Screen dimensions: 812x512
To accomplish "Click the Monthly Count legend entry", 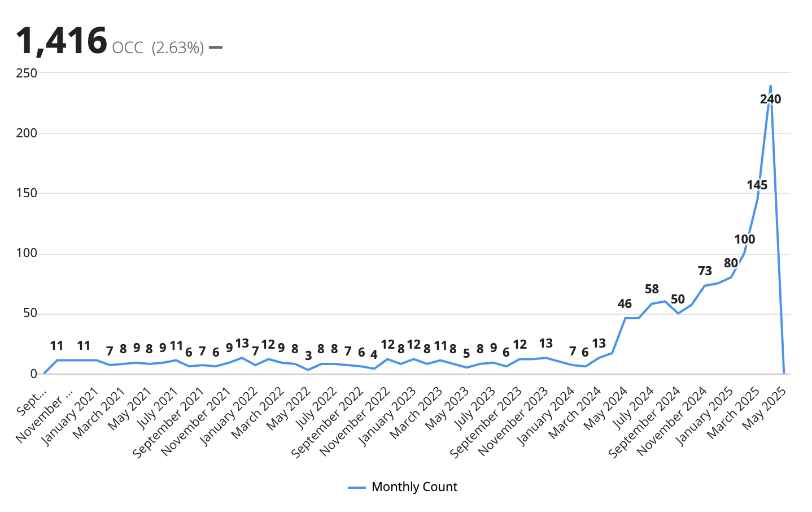I will [403, 487].
